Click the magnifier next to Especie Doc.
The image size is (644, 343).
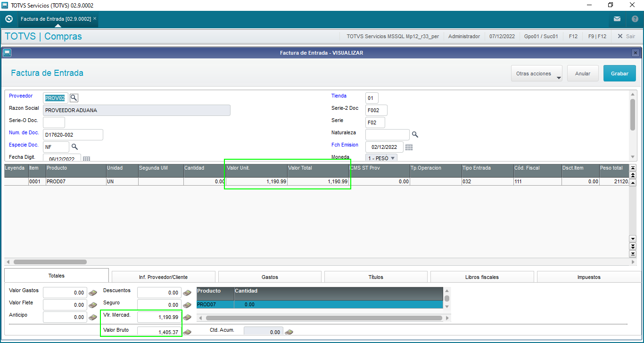click(x=74, y=147)
